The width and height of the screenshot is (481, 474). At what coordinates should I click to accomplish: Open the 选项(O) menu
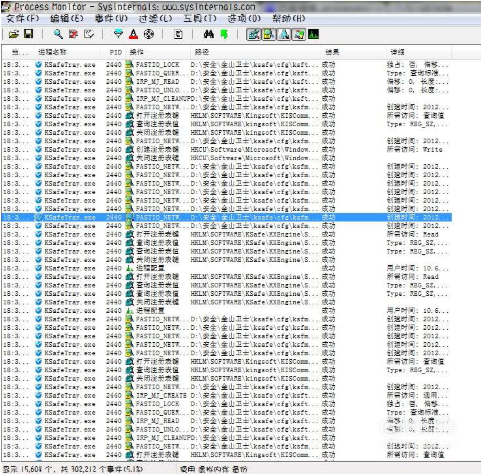(244, 18)
